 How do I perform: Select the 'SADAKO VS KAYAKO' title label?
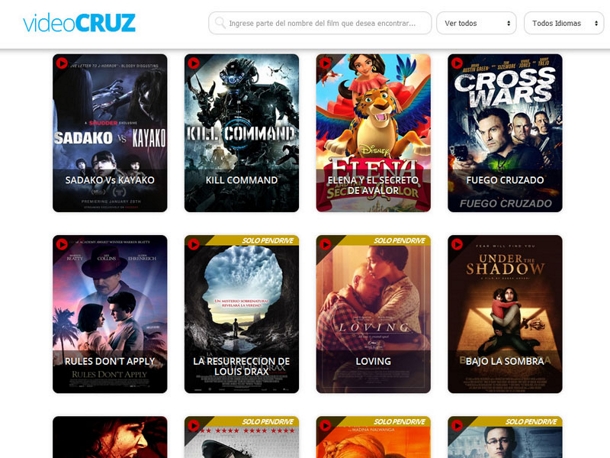pyautogui.click(x=110, y=180)
